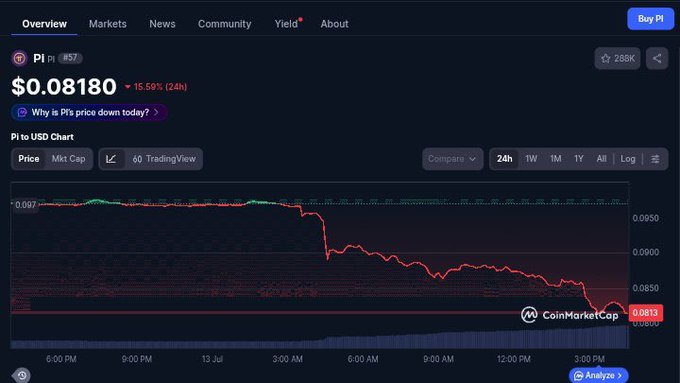Select the Price chart toggle
680x383 pixels.
(x=29, y=159)
